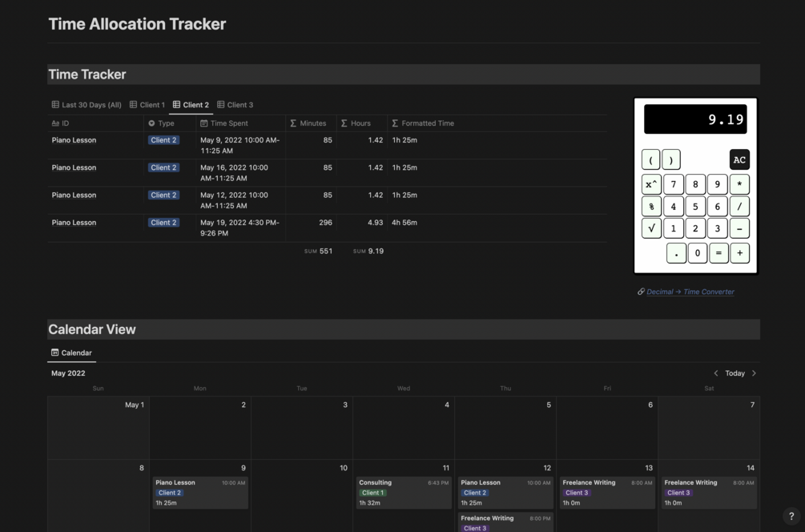Open Decimal to Time Converter link
This screenshot has width=805, height=532.
[690, 292]
